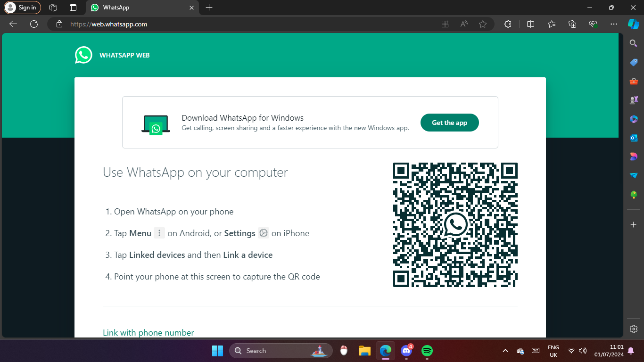Click the WHATSAPP WEB header text
The image size is (644, 362).
tap(124, 55)
